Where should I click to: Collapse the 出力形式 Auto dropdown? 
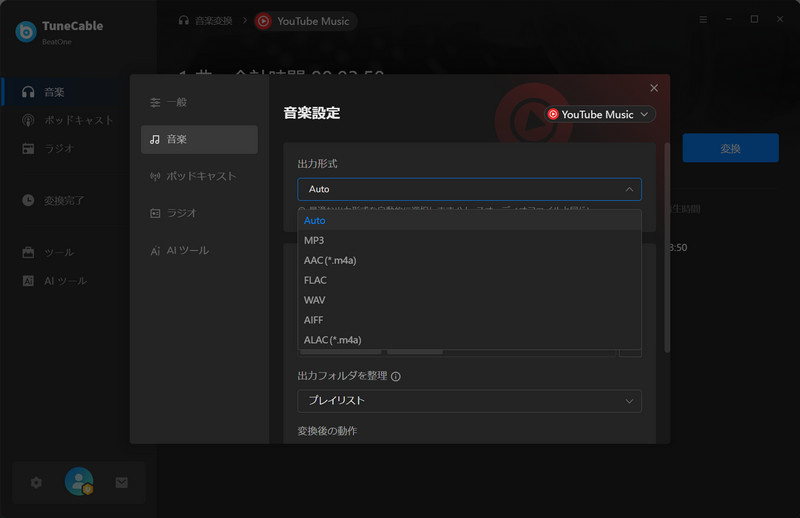(469, 189)
